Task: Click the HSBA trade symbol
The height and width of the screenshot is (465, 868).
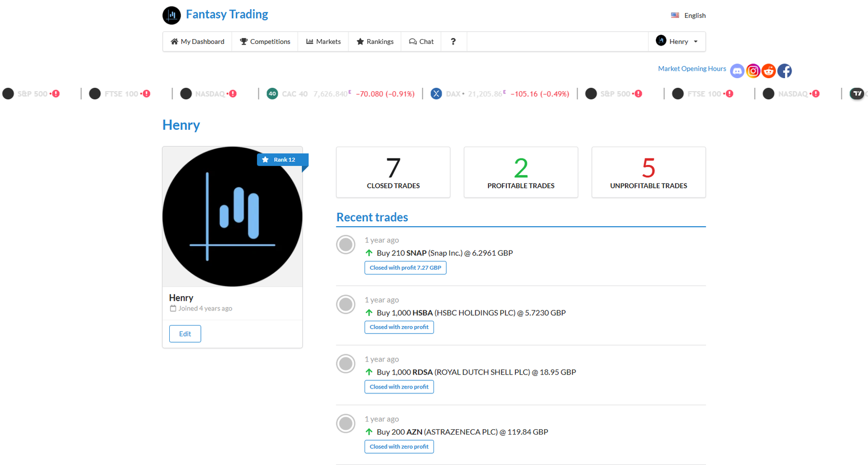Action: point(423,313)
